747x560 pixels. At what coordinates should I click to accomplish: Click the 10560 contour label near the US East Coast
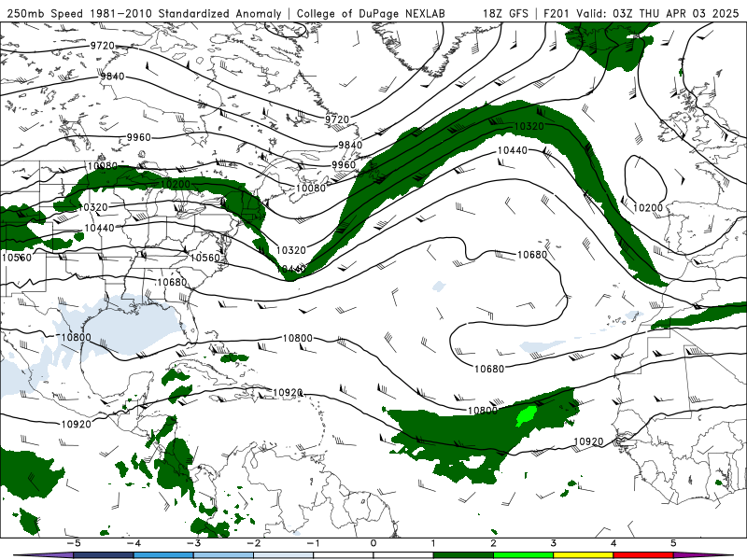204,258
